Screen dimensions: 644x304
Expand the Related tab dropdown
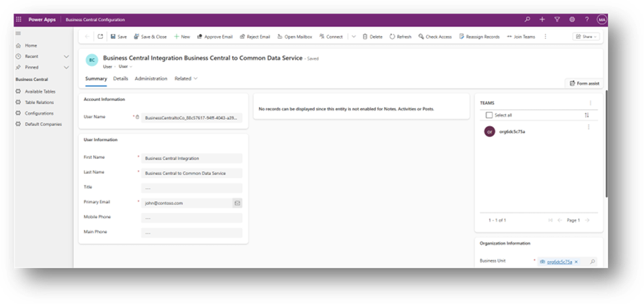click(186, 78)
